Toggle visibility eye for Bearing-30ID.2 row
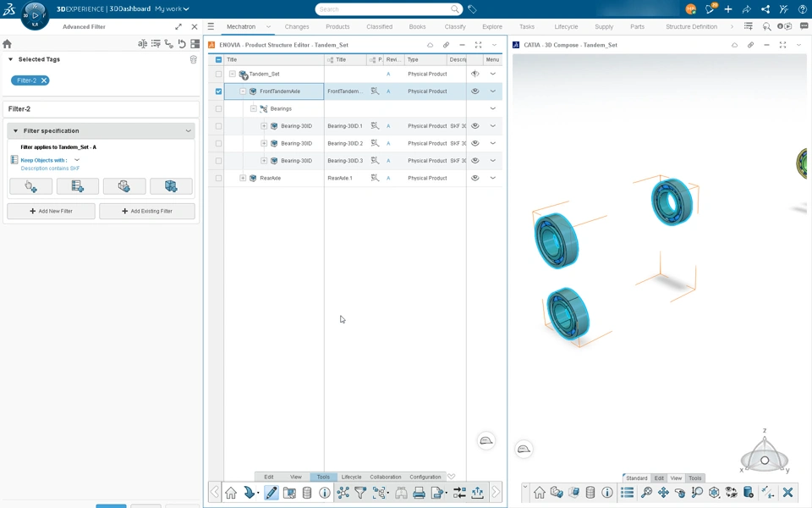This screenshot has height=508, width=812. 475,143
